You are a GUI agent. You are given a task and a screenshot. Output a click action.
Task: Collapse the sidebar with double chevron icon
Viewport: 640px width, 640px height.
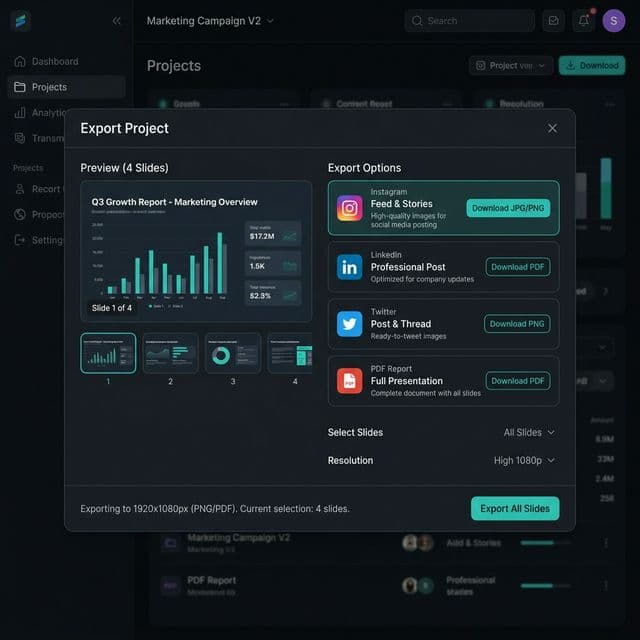116,21
